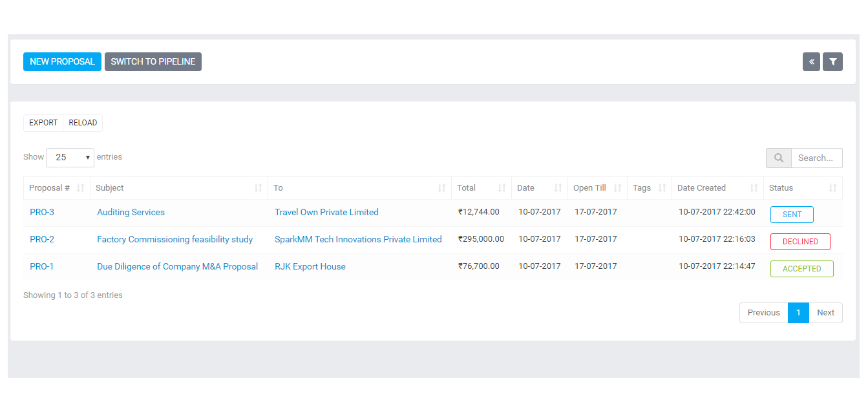Open proposal PRO-2 link
The height and width of the screenshot is (413, 868).
tap(42, 239)
